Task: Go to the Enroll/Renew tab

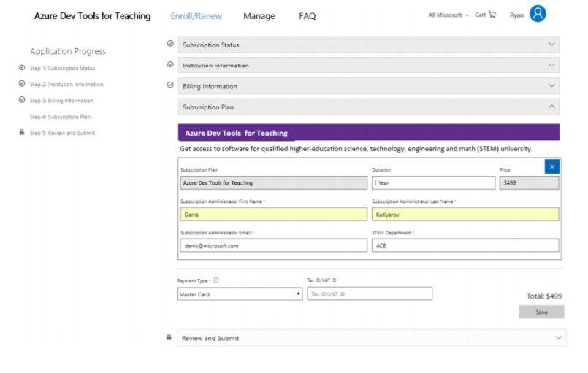Action: click(x=196, y=16)
